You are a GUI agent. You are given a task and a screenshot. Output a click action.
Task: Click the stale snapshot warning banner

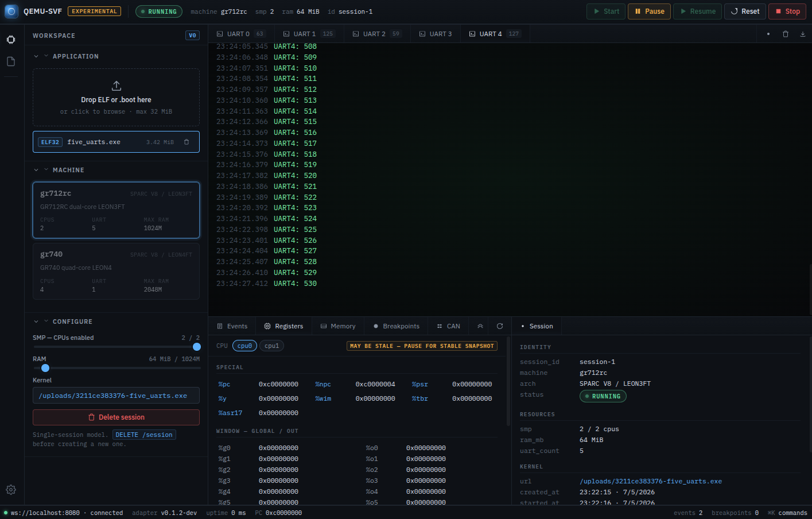point(422,346)
